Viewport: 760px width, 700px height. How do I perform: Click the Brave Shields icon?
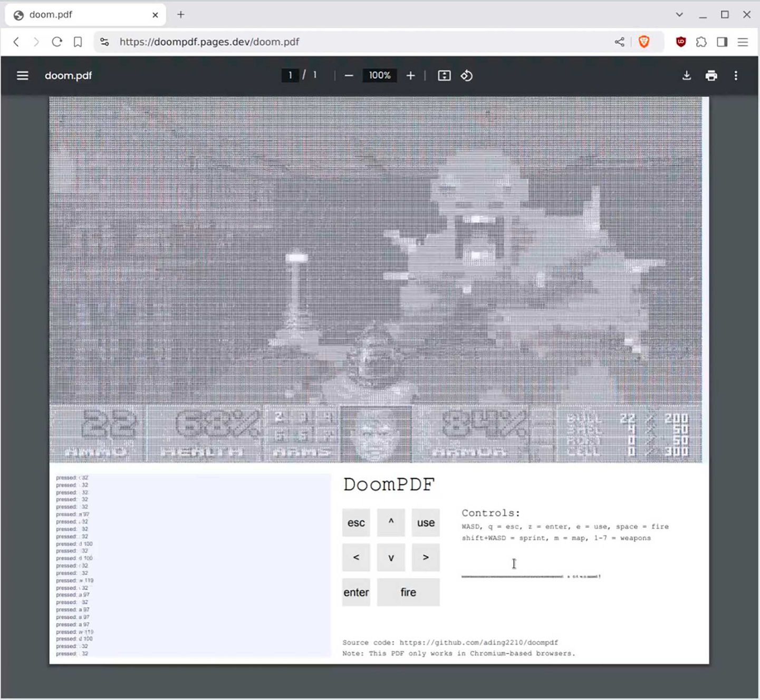click(x=644, y=42)
